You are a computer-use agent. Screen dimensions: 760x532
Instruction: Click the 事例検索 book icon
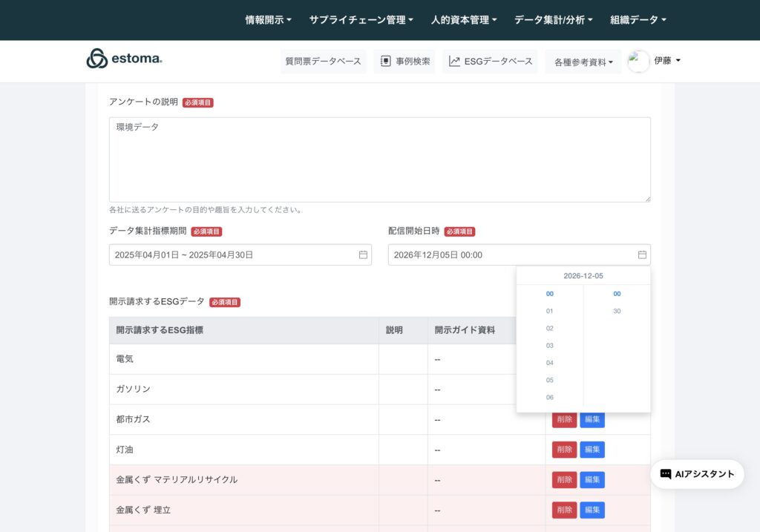pyautogui.click(x=386, y=62)
